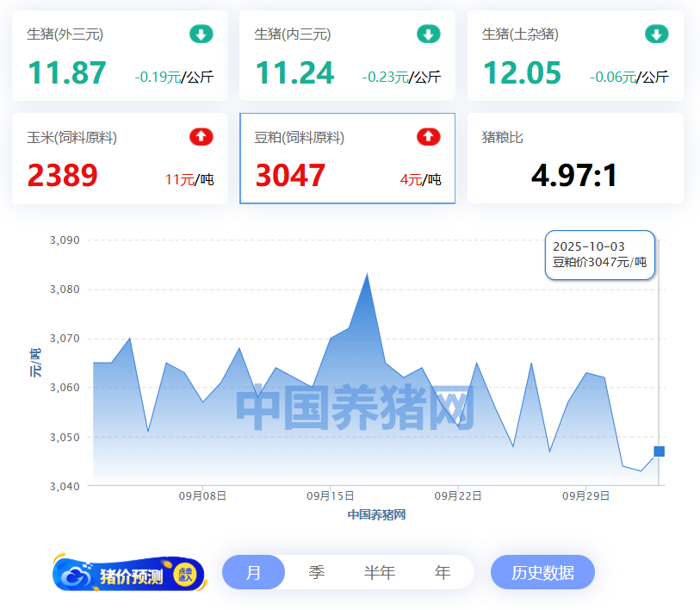The image size is (700, 610).
Task: Select the 猪粮比 4.97:1 card
Action: tap(574, 159)
